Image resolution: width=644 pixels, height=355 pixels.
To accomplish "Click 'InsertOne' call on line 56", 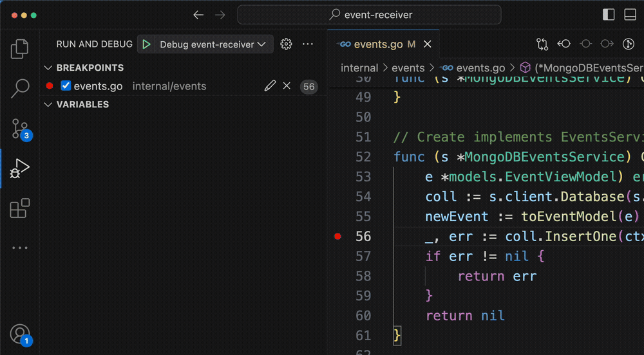I will pyautogui.click(x=581, y=237).
